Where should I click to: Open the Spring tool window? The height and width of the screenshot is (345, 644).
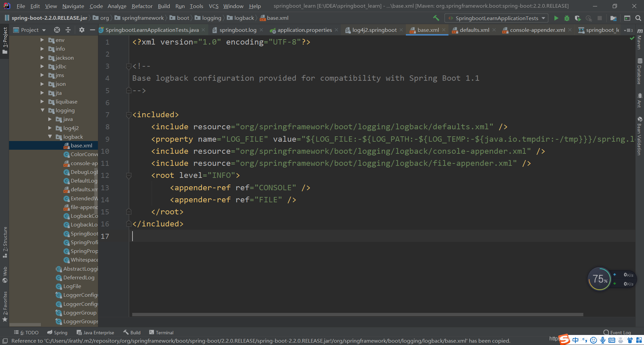(57, 333)
